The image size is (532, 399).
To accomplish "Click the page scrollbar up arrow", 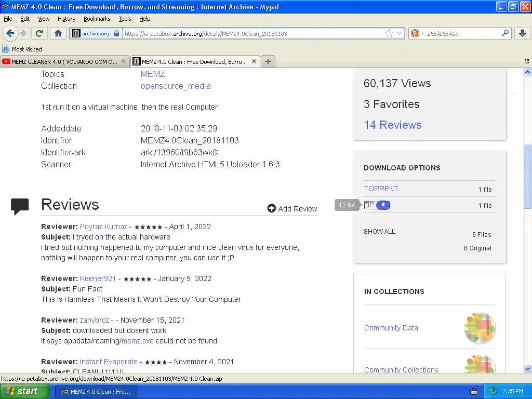I will (x=527, y=72).
